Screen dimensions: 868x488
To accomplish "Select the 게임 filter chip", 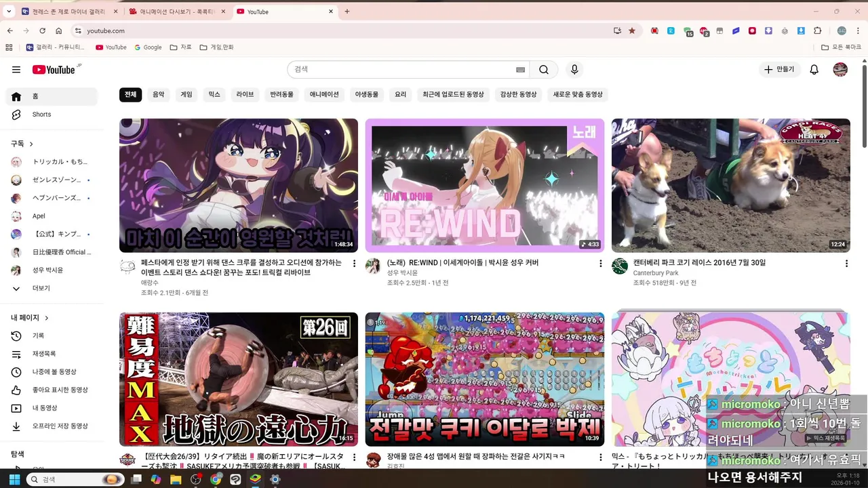I will (x=186, y=95).
